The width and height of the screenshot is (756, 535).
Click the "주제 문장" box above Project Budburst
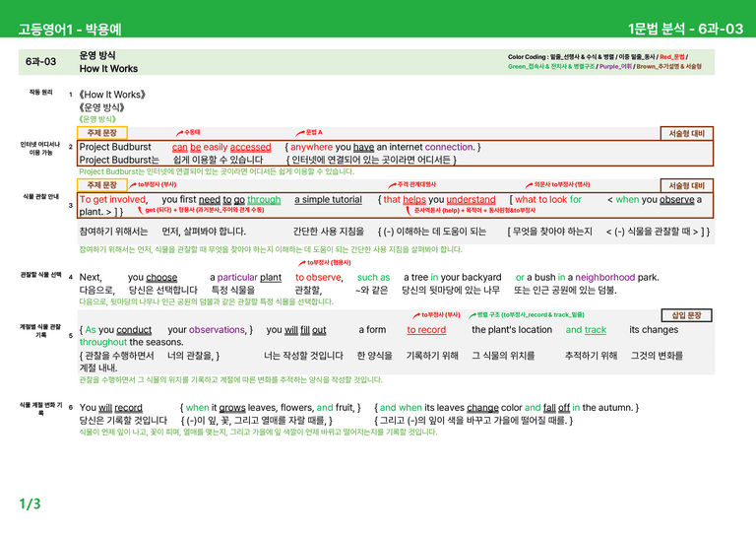coord(102,133)
